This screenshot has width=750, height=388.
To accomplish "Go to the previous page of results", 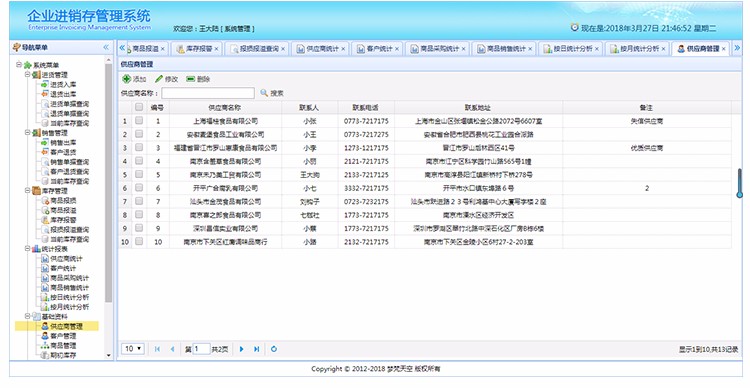I will (172, 349).
